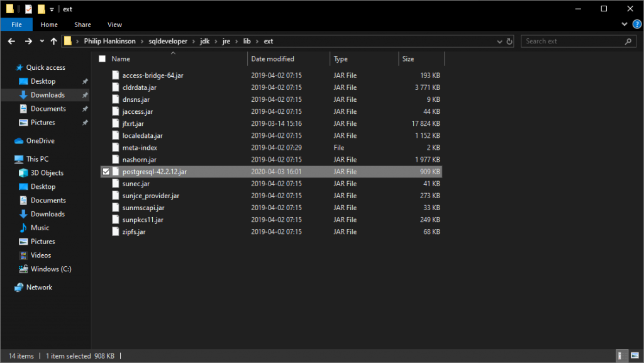Image resolution: width=644 pixels, height=363 pixels.
Task: Open the recent locations dropdown arrow
Action: pos(42,42)
